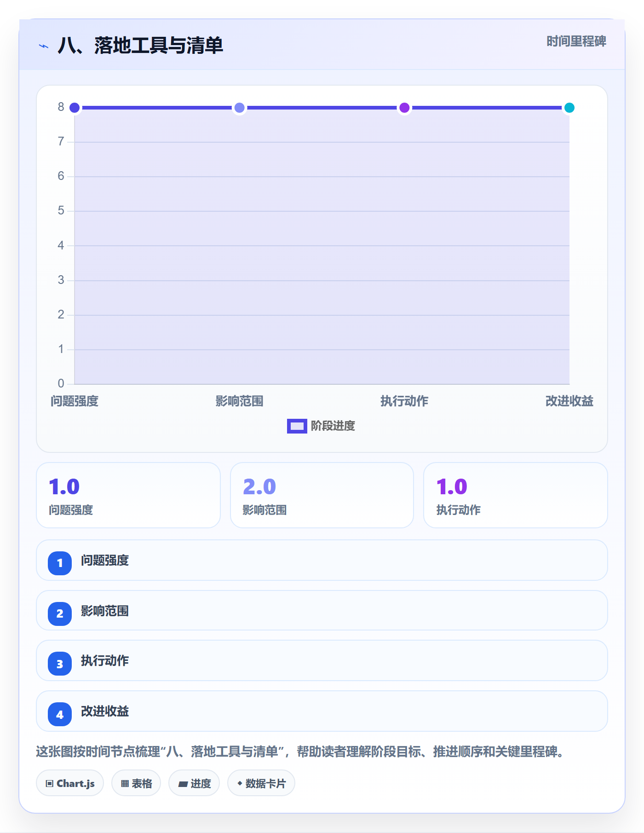644x833 pixels.
Task: Select the 问题强度 list row text
Action: pos(105,561)
